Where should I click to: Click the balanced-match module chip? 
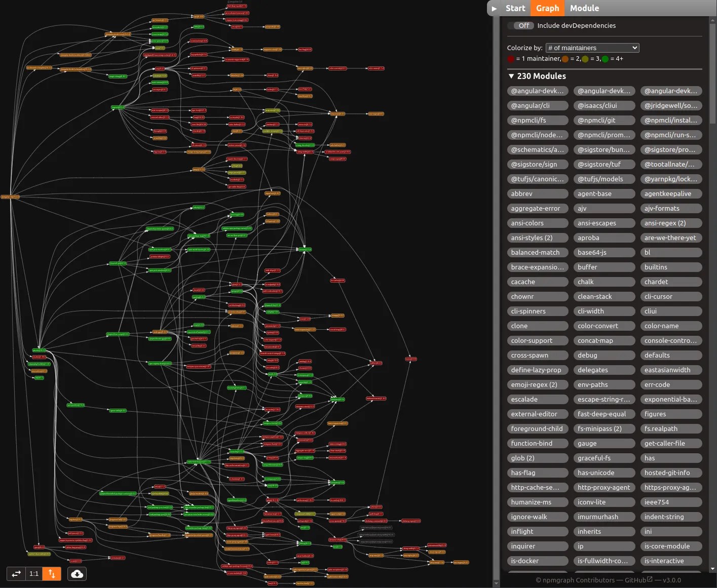538,252
